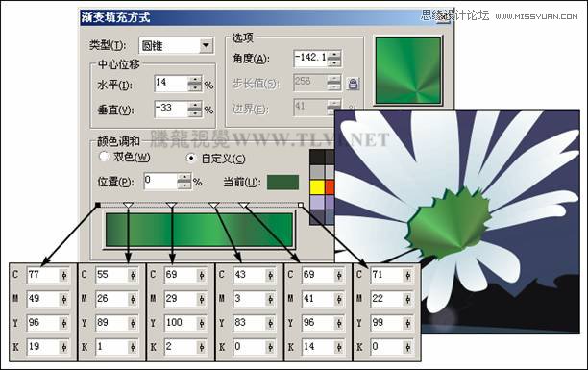Click the 水平 horizontal offset spinner arrows
The width and height of the screenshot is (588, 370).
pos(195,84)
